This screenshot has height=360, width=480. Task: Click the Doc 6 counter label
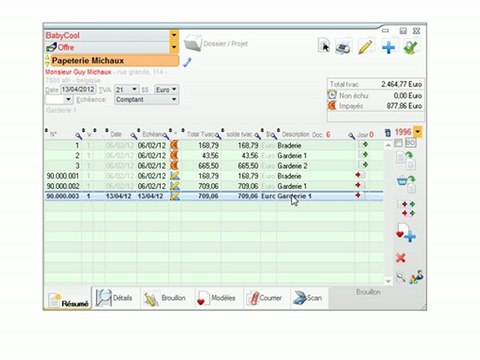click(321, 135)
